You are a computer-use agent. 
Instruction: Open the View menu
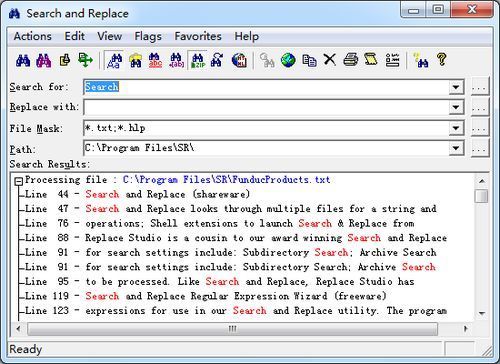109,36
